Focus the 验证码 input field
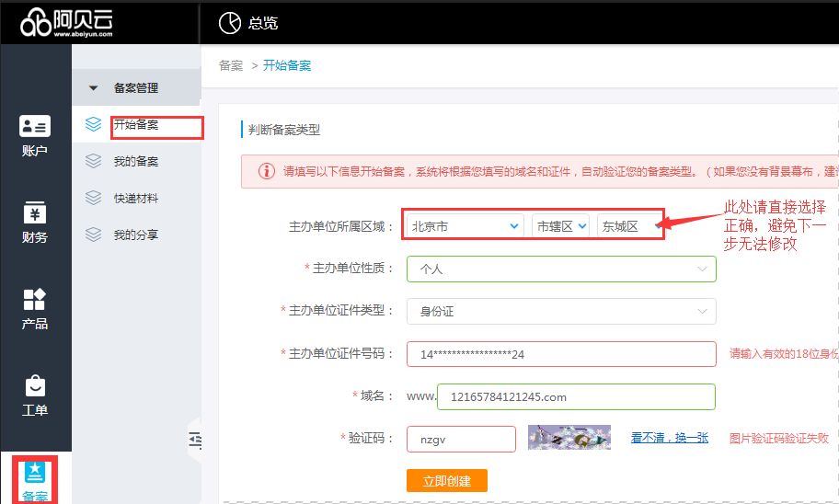The height and width of the screenshot is (504, 839). tap(461, 440)
